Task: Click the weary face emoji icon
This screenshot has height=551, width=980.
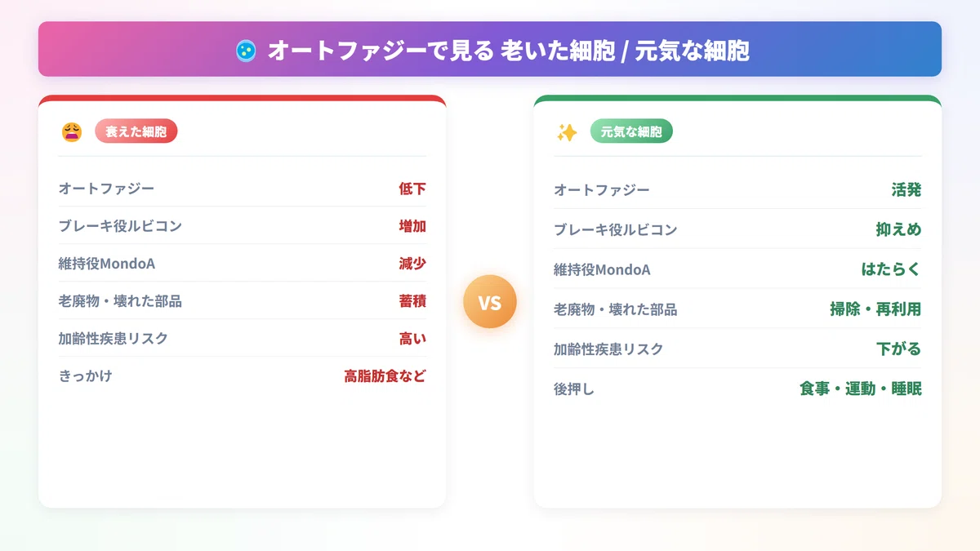Action: click(x=72, y=131)
